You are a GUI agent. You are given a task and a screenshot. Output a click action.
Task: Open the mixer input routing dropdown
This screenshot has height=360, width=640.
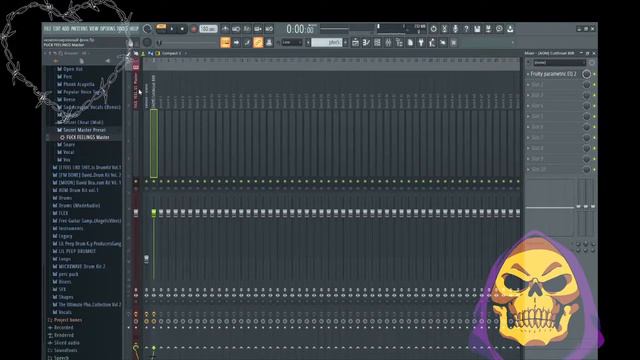click(x=559, y=62)
